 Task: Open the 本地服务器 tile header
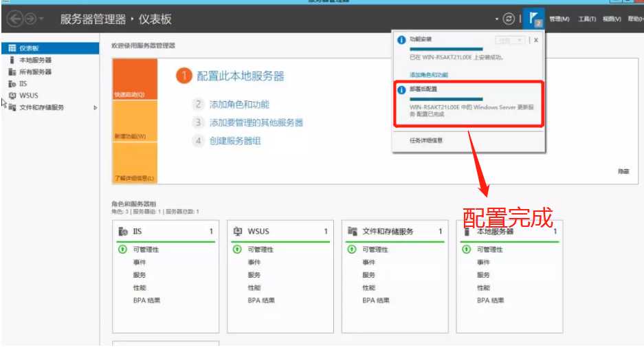pyautogui.click(x=509, y=232)
